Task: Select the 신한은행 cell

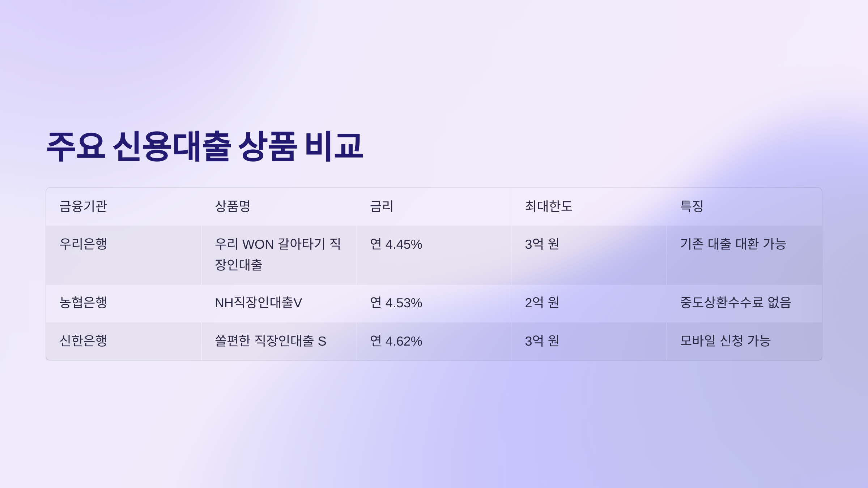Action: coord(83,341)
